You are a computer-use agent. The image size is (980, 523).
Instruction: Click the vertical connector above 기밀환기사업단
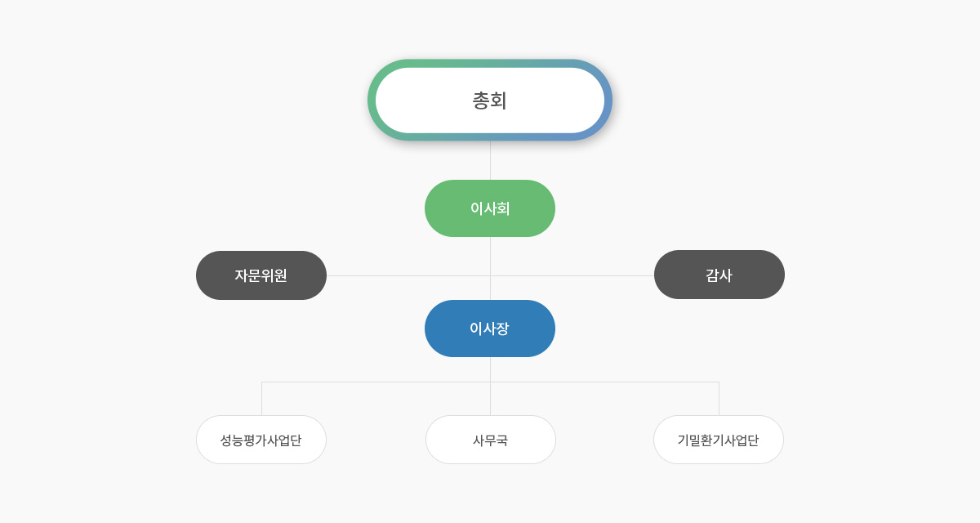coord(719,399)
